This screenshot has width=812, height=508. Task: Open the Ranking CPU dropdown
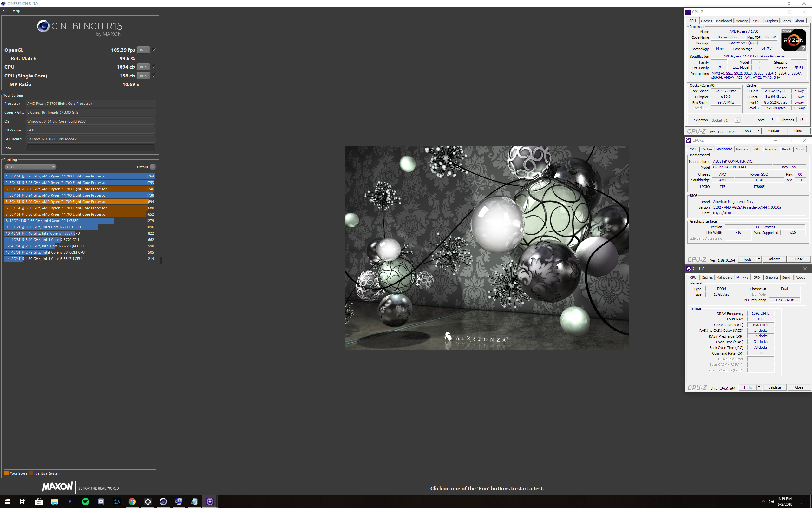(x=30, y=167)
